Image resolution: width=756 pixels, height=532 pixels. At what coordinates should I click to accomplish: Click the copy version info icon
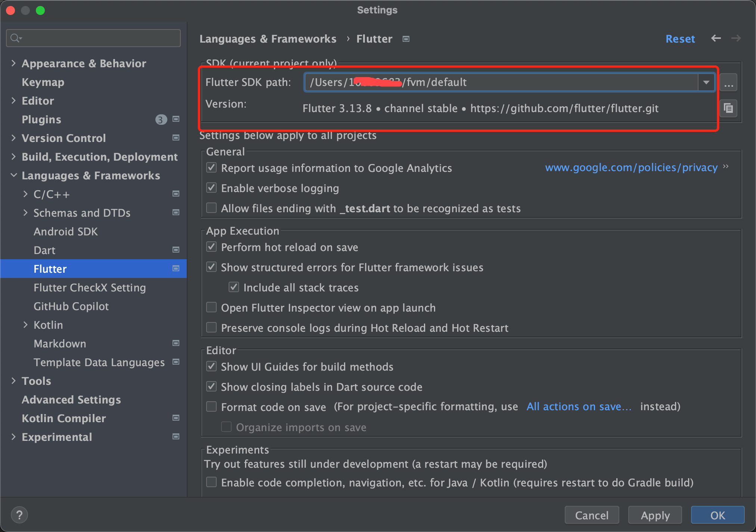point(728,108)
